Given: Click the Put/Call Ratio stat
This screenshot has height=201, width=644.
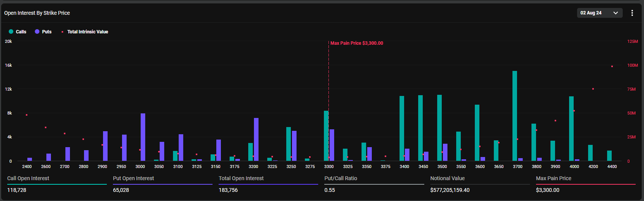Looking at the screenshot, I should [341, 179].
